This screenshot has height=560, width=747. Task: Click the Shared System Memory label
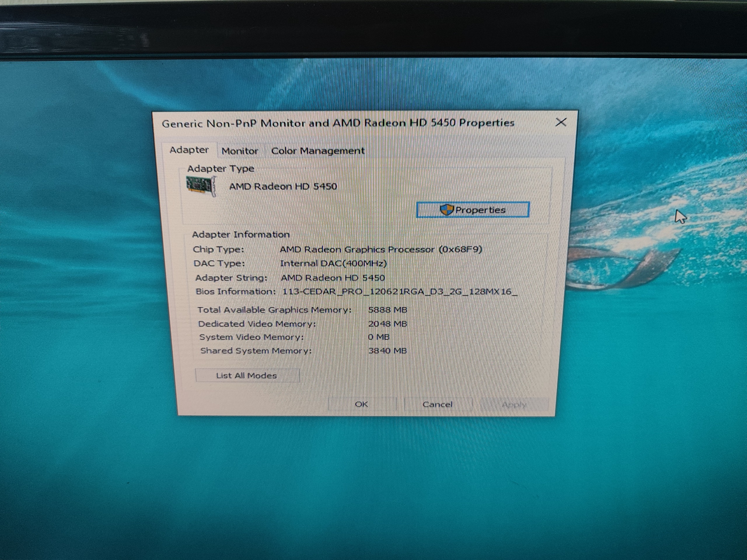[256, 351]
